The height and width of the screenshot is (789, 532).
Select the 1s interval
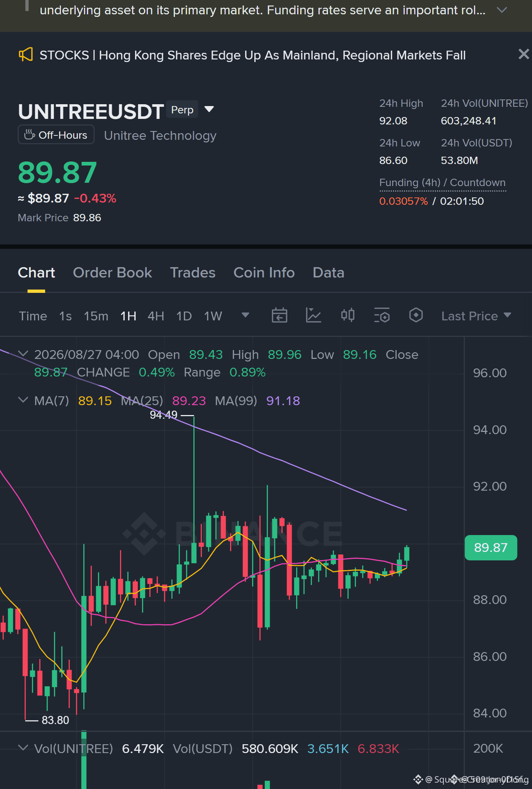click(65, 316)
